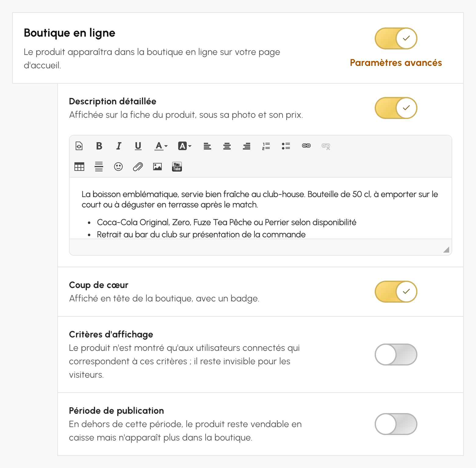Open the background color dropdown

(x=185, y=146)
